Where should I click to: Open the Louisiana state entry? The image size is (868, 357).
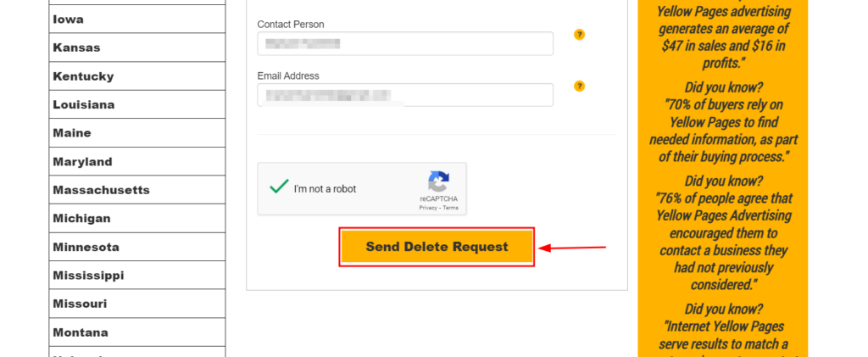[x=137, y=104]
